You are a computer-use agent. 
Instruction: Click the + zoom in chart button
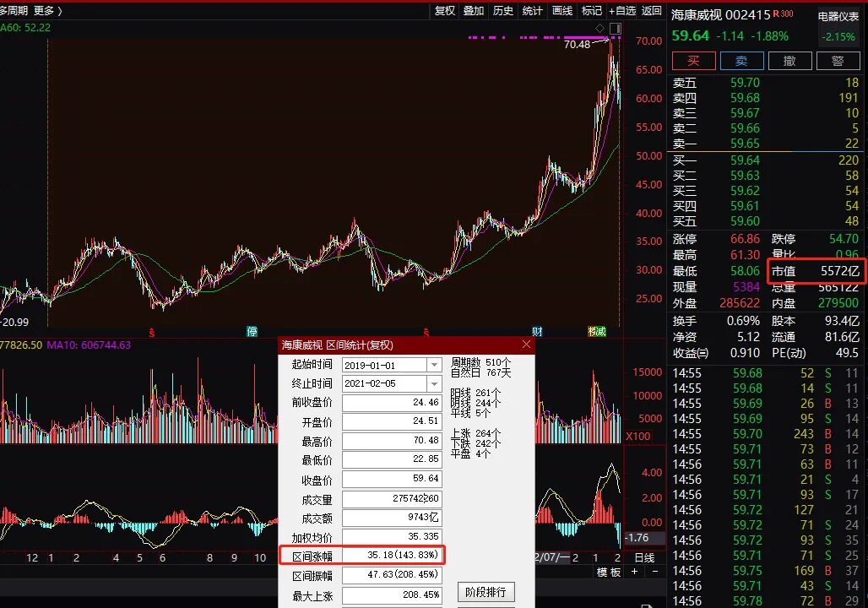(634, 572)
